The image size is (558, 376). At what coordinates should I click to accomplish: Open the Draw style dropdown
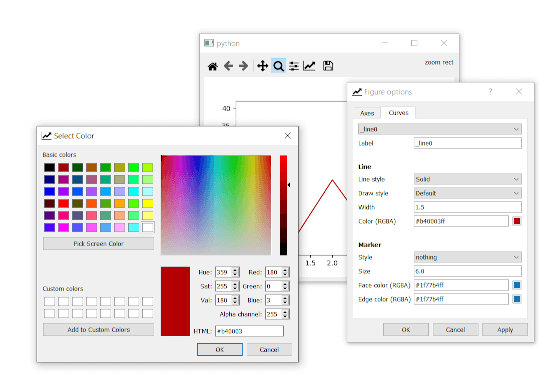(x=468, y=193)
